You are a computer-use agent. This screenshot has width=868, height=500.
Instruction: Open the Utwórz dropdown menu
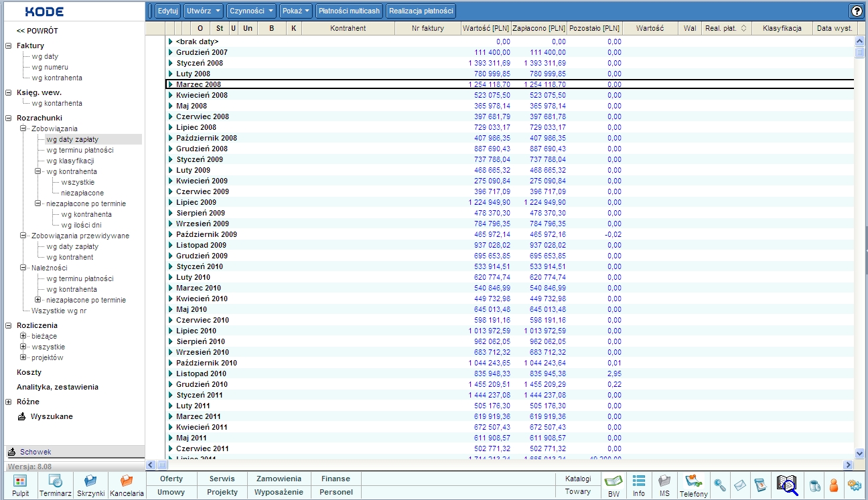tap(204, 11)
